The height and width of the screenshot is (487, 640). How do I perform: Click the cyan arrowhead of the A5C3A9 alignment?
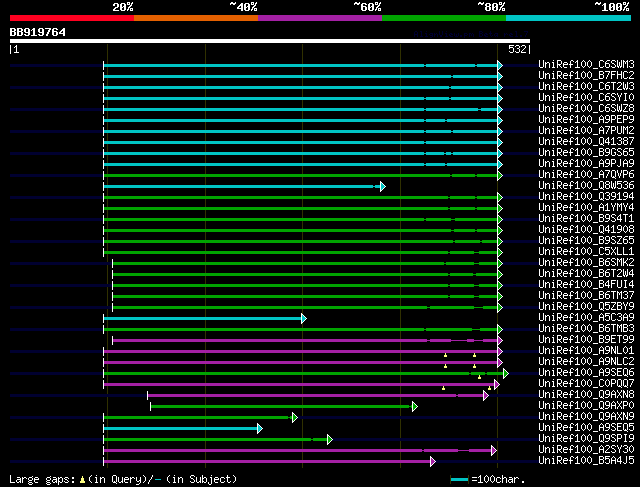[304, 318]
